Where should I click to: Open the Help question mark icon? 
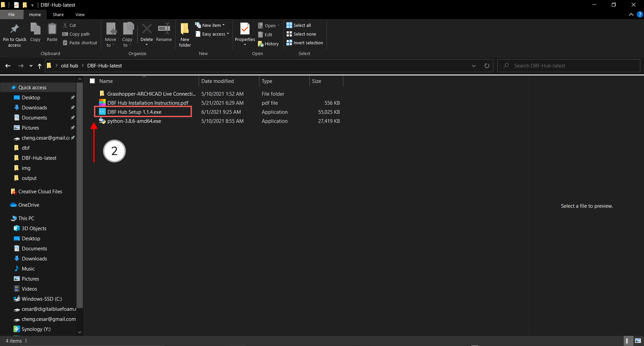pyautogui.click(x=640, y=14)
